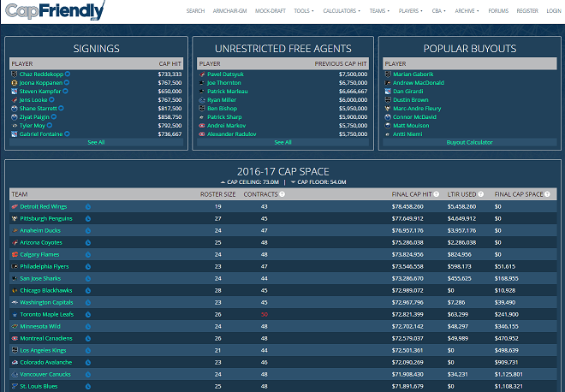The height and width of the screenshot is (392, 565).
Task: Expand the TEAMS dropdown menu
Action: (379, 11)
